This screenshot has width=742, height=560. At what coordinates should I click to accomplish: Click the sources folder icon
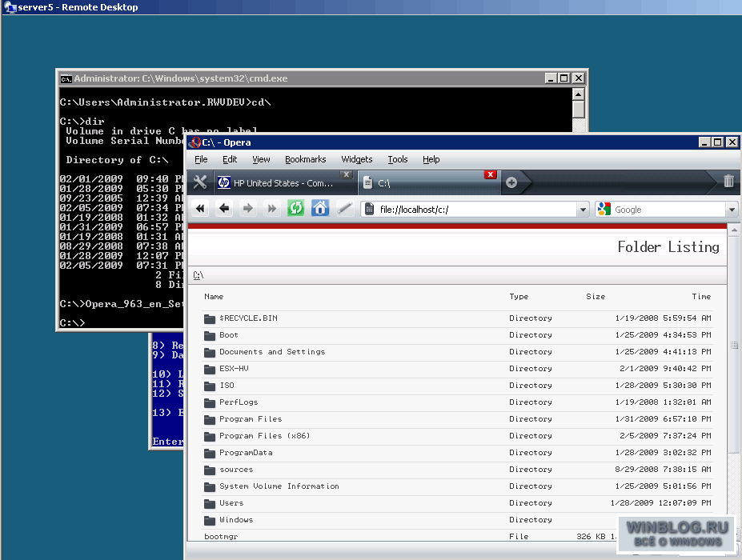[210, 470]
